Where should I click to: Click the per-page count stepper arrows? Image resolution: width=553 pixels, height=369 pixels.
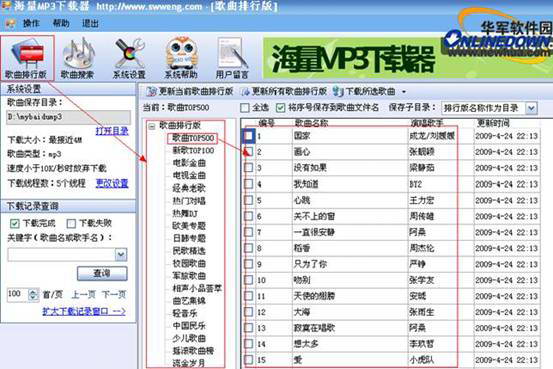click(x=33, y=294)
